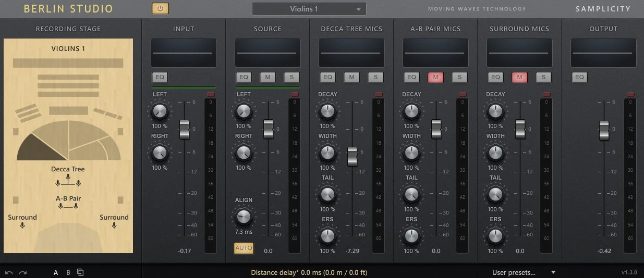The height and width of the screenshot is (278, 644).
Task: Click the A-B Pair TAIL knob
Action: tap(411, 194)
